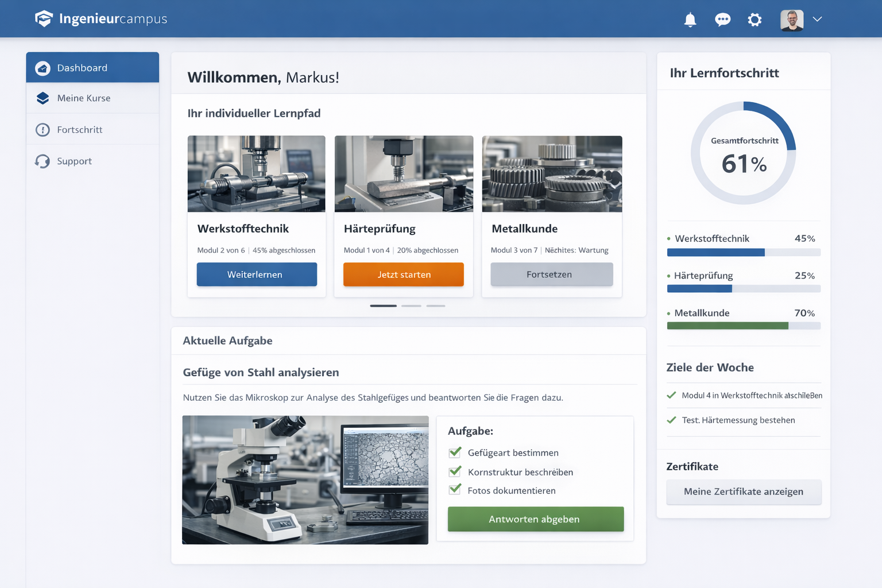Open Support via the headset icon
The height and width of the screenshot is (588, 882).
tap(42, 161)
